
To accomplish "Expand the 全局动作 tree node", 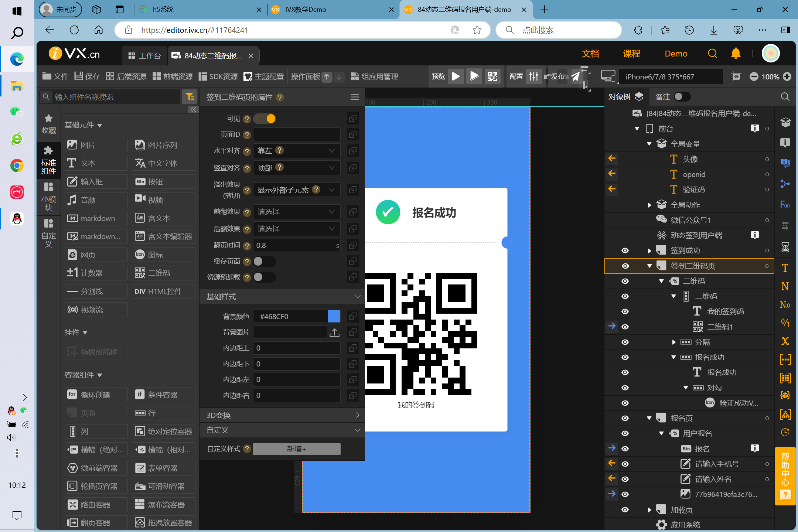I will (649, 205).
